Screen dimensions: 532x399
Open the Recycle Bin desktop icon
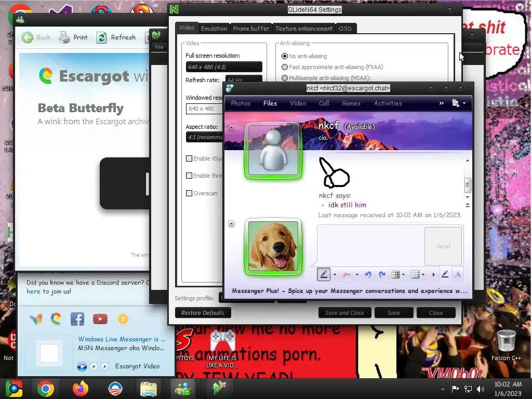[x=506, y=341]
